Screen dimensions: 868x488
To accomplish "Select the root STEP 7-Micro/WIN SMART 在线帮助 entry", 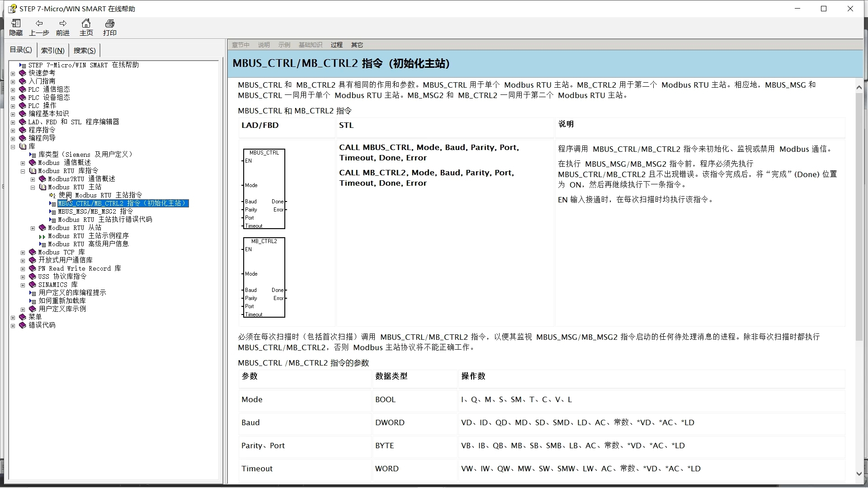I will pyautogui.click(x=84, y=65).
